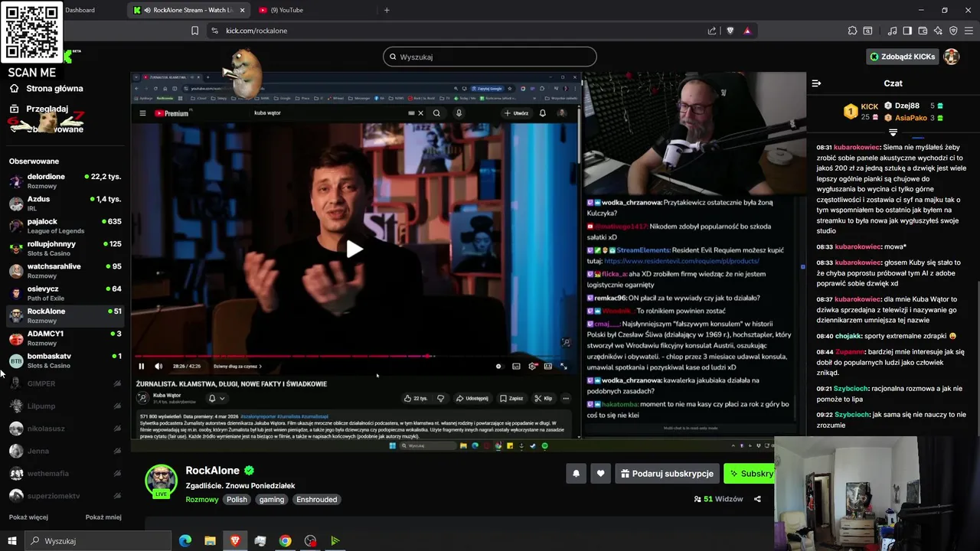Open ADAMCY1 channel in followed list
The height and width of the screenshot is (551, 980).
click(x=65, y=337)
